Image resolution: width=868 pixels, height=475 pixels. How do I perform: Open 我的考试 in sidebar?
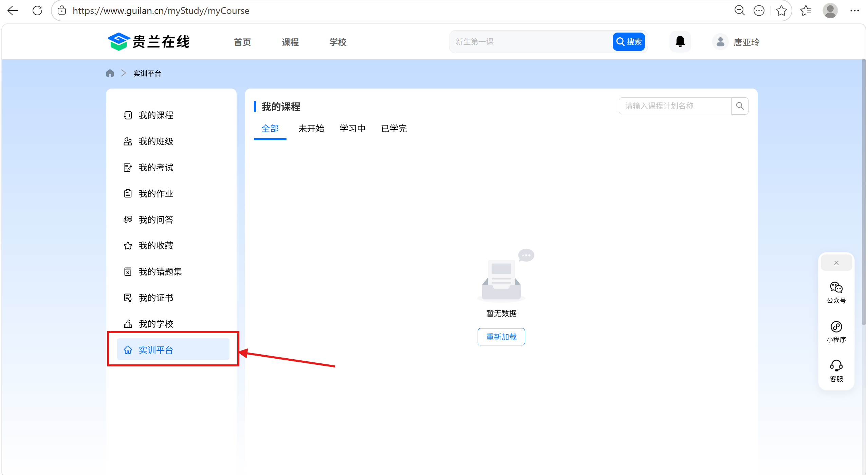pos(156,168)
